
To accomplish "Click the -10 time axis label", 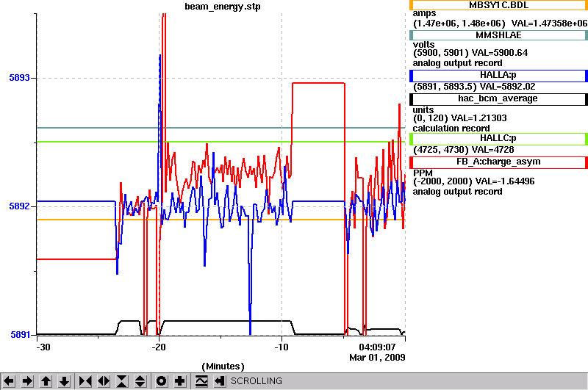I will coord(282,347).
